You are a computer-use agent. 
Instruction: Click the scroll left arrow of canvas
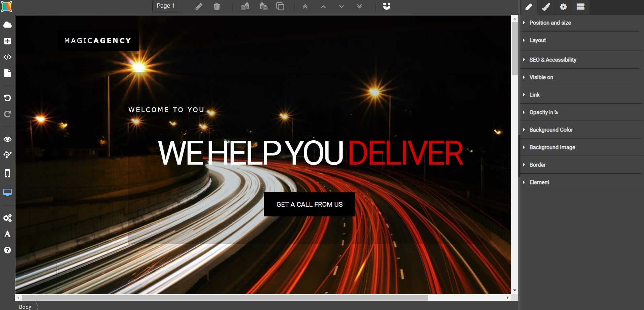click(x=19, y=298)
